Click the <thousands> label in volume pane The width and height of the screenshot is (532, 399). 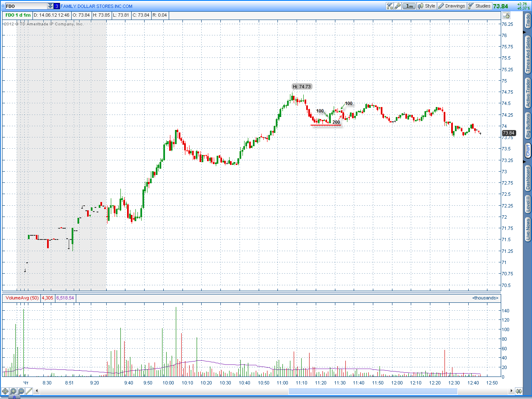click(x=485, y=298)
